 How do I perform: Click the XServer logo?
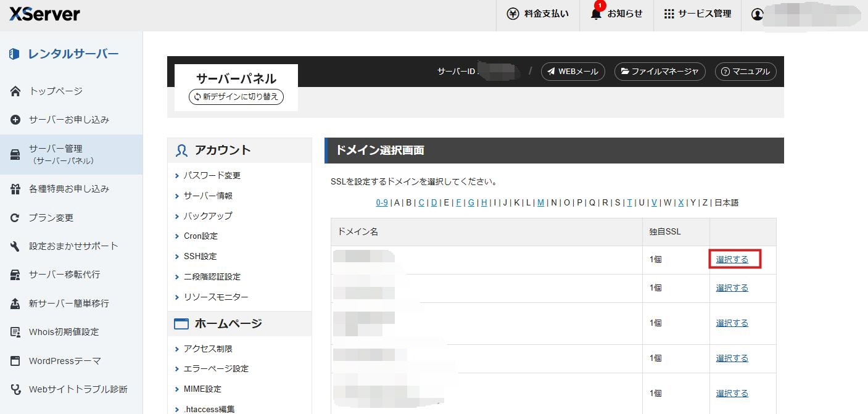[x=44, y=14]
